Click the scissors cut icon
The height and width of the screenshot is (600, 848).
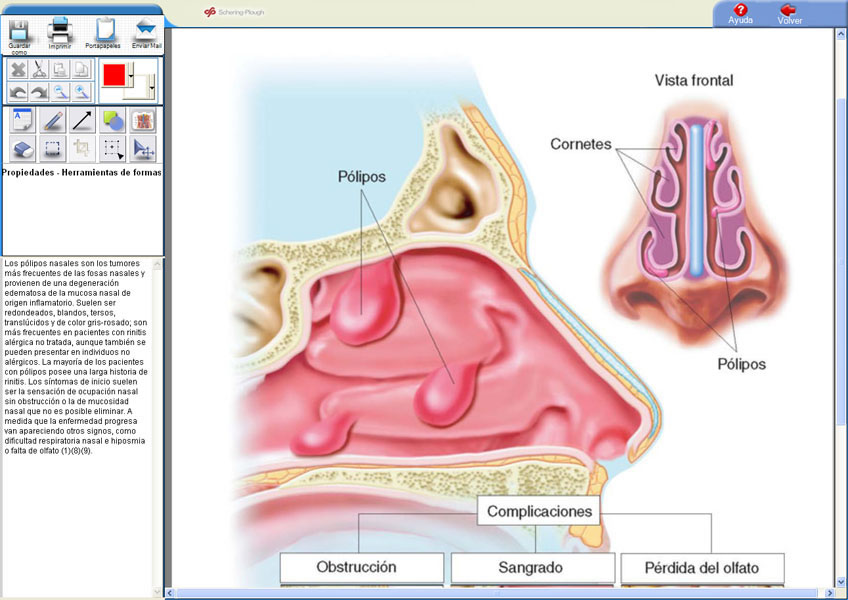point(39,70)
